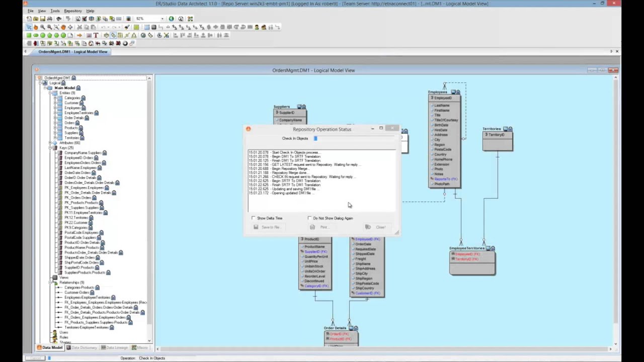Click the tree panel vertical scrollbar
Viewport: 644px width, 362px height.
(149, 209)
